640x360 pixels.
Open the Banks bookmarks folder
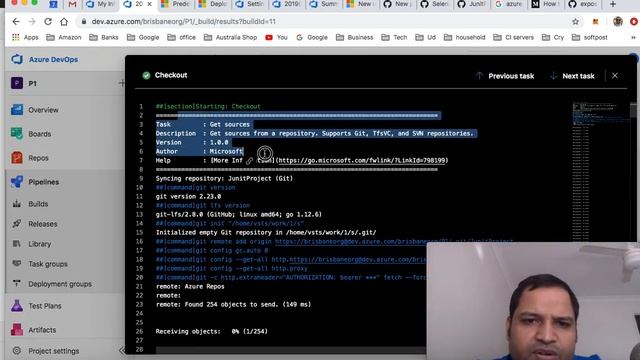(x=104, y=37)
